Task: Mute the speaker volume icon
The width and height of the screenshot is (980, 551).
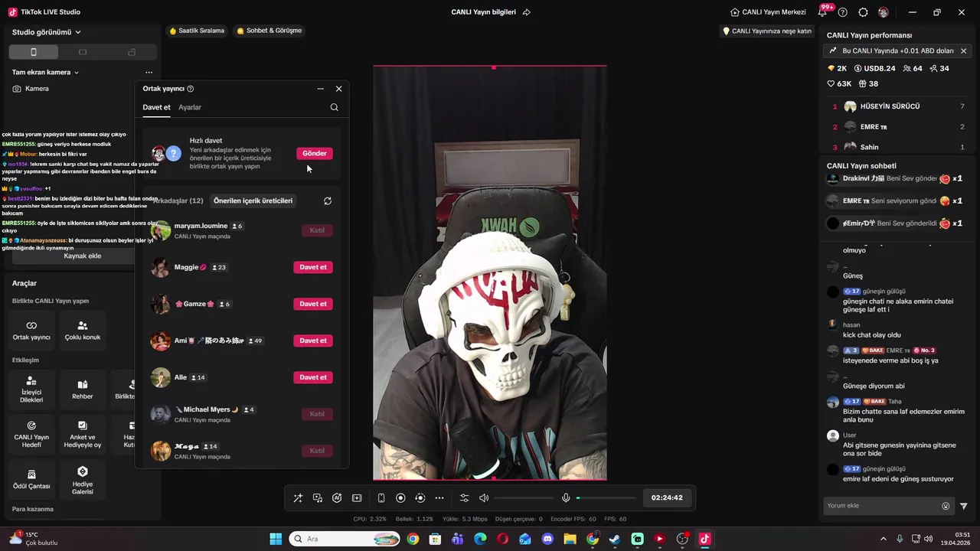Action: click(x=484, y=497)
